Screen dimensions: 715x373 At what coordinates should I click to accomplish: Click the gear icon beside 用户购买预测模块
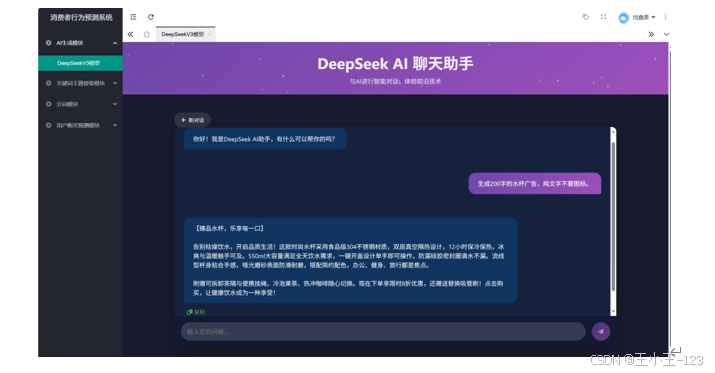tap(48, 125)
